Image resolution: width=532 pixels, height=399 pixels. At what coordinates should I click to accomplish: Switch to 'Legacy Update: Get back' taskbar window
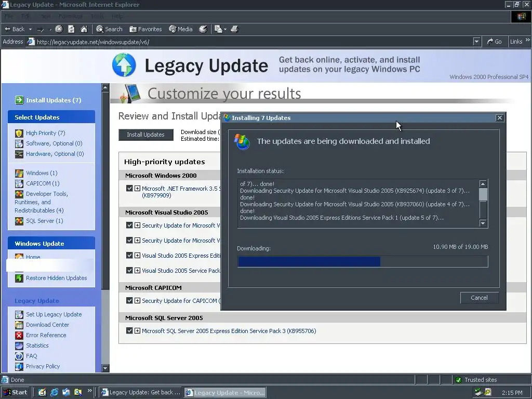[141, 392]
